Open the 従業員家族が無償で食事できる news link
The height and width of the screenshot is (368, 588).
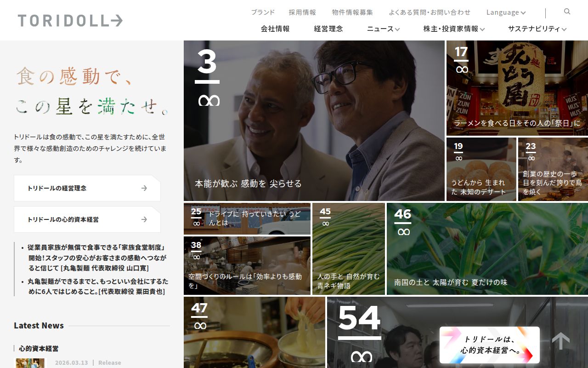click(x=97, y=258)
